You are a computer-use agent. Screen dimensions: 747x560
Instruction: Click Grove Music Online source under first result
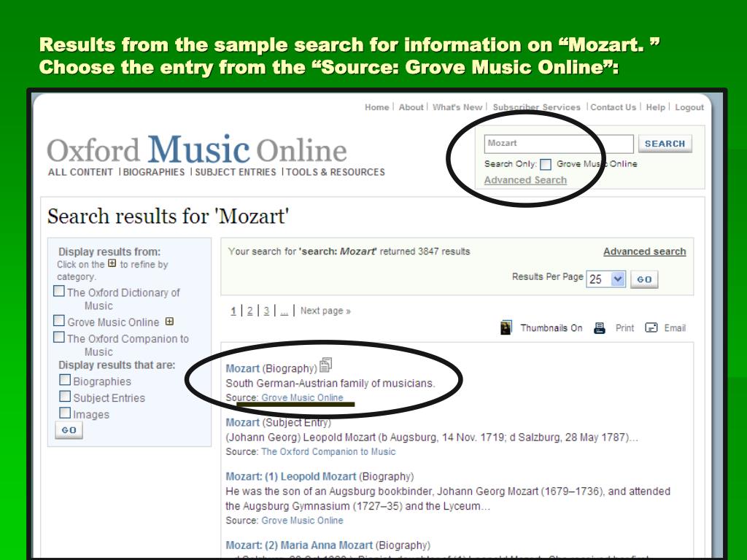[x=302, y=397]
